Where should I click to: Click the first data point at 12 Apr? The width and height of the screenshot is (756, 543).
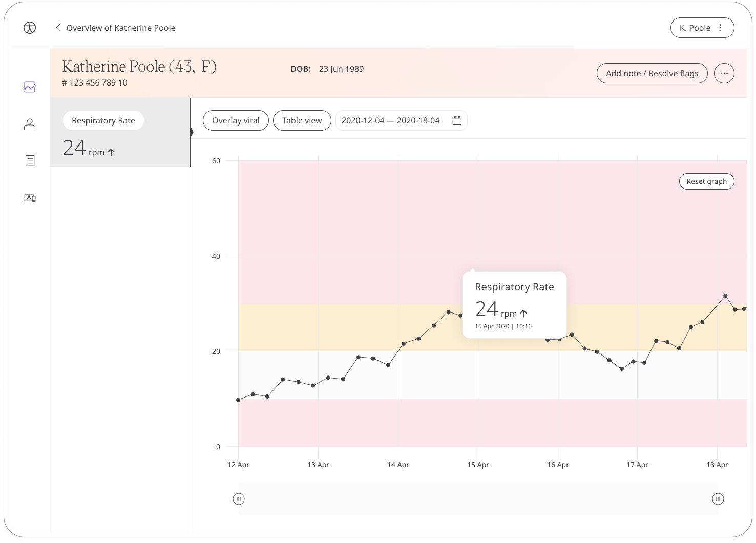pyautogui.click(x=238, y=400)
